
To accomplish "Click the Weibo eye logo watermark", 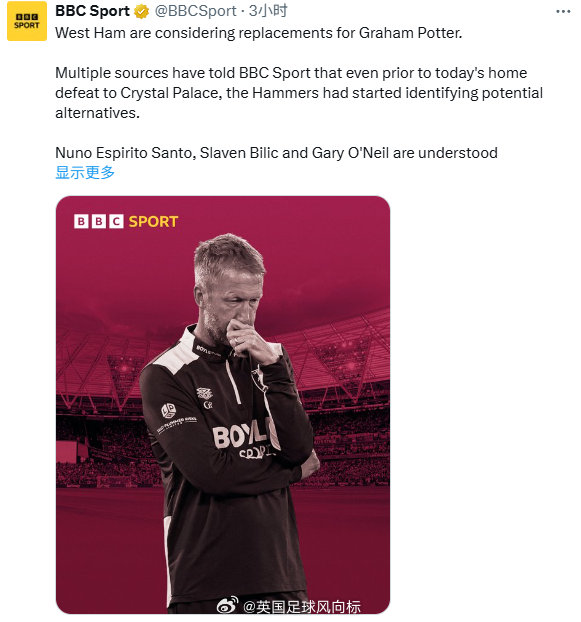I will pyautogui.click(x=228, y=606).
